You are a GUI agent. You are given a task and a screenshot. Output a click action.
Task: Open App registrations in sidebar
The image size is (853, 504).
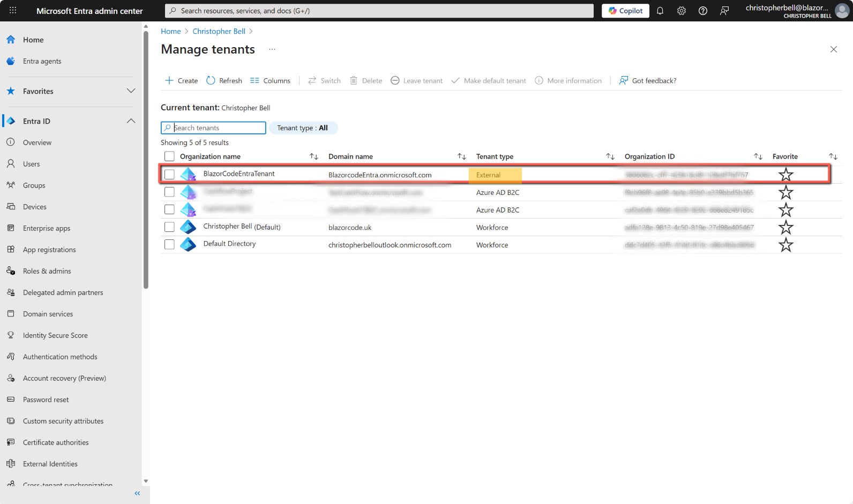tap(49, 250)
